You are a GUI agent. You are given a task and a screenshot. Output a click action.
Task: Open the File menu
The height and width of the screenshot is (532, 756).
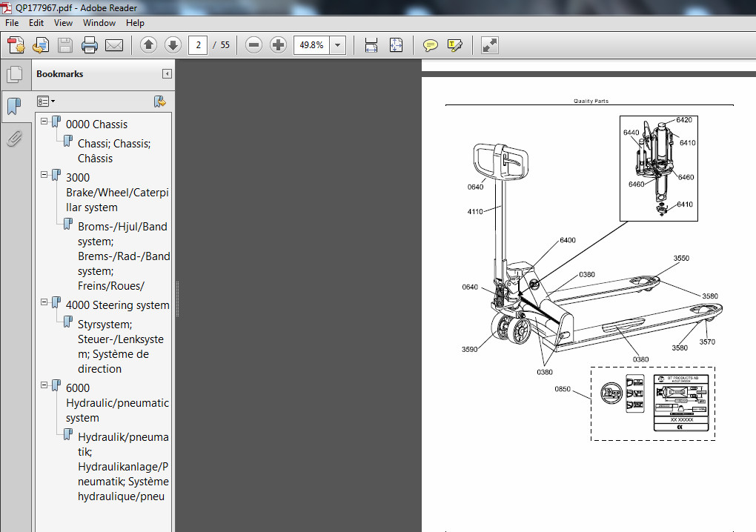pos(12,23)
